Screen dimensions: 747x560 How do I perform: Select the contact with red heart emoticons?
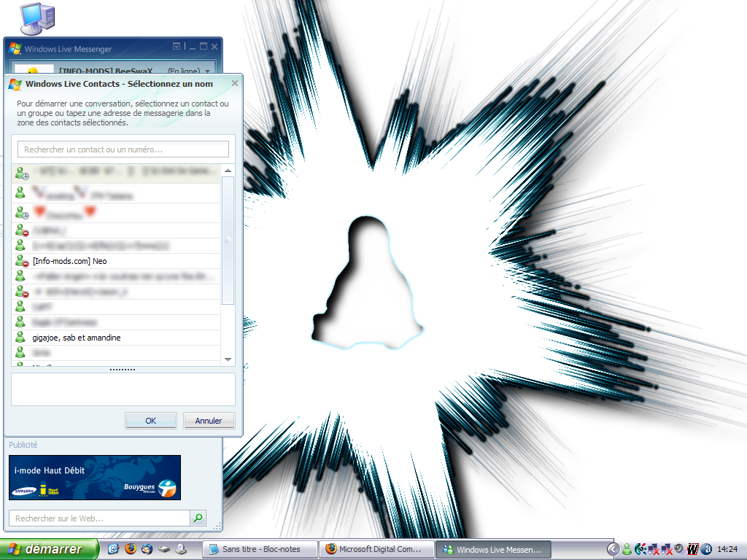tap(116, 213)
